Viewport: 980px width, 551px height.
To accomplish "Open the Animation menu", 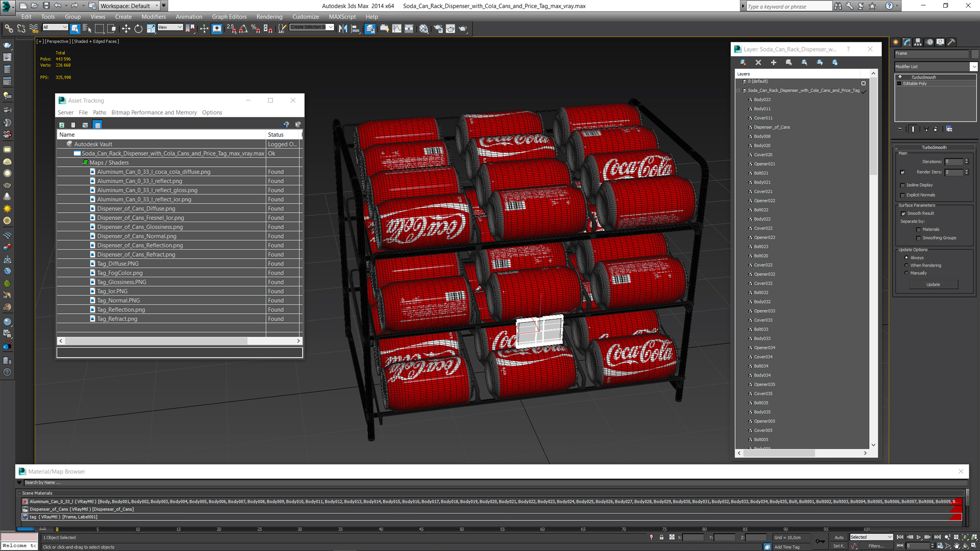I will [189, 17].
